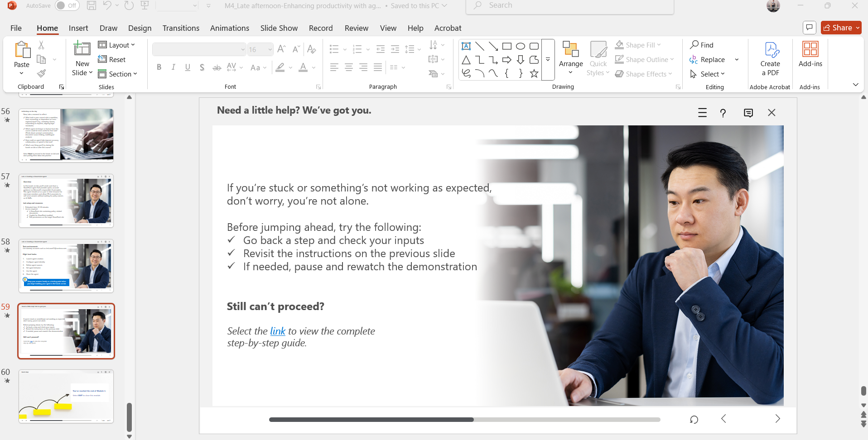
Task: Click the font color swatch
Action: click(x=303, y=67)
